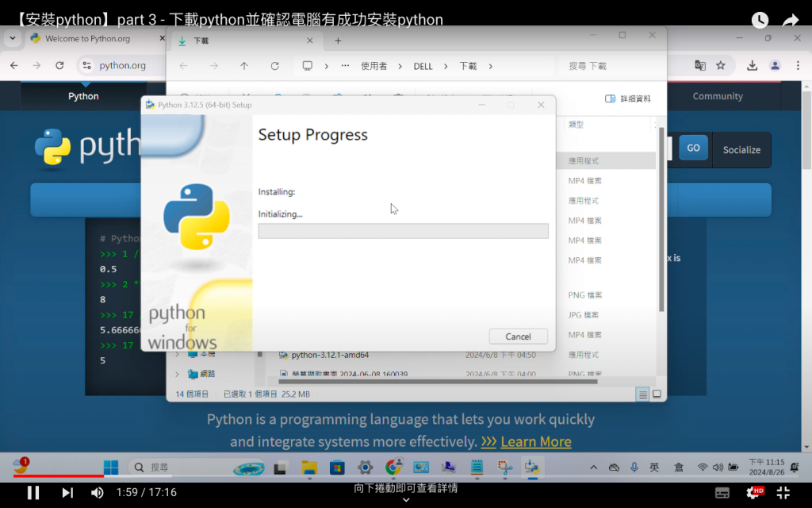This screenshot has height=508, width=812.
Task: Click the File Explorer vertical scrollbar
Action: [x=661, y=219]
